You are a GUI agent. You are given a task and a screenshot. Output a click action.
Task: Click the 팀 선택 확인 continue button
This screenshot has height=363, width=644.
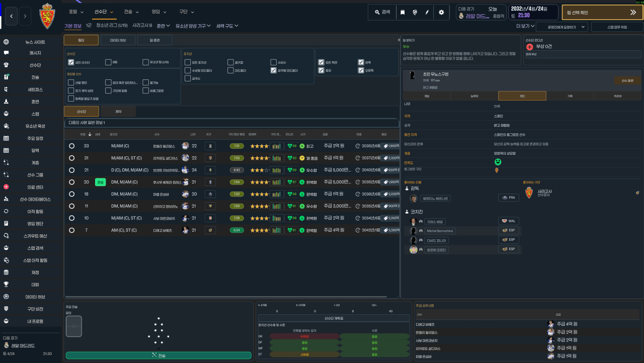pyautogui.click(x=602, y=13)
